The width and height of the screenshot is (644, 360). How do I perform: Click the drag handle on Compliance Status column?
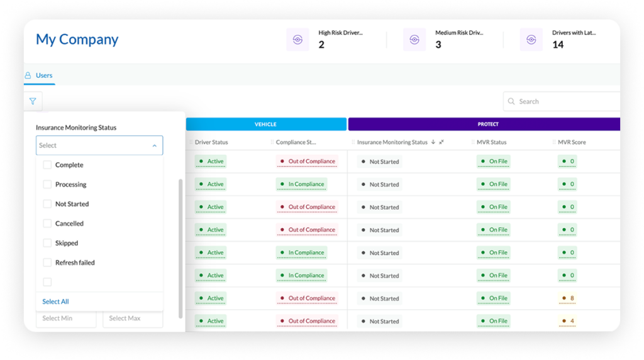point(272,143)
